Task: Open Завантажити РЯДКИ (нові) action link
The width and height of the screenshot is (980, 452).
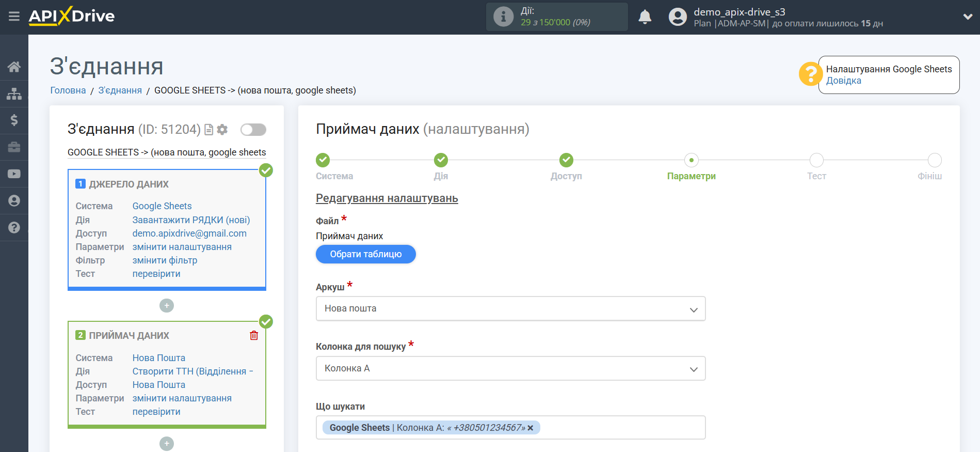Action: (191, 220)
